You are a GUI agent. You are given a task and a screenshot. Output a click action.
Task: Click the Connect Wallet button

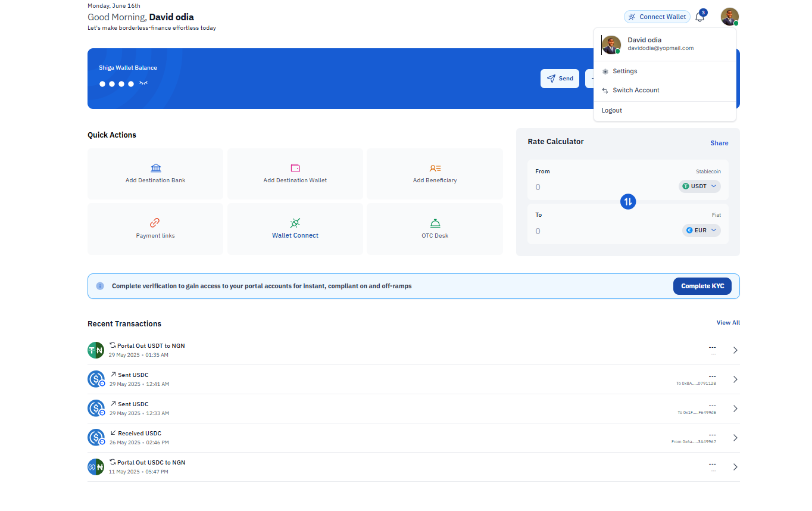pos(657,17)
